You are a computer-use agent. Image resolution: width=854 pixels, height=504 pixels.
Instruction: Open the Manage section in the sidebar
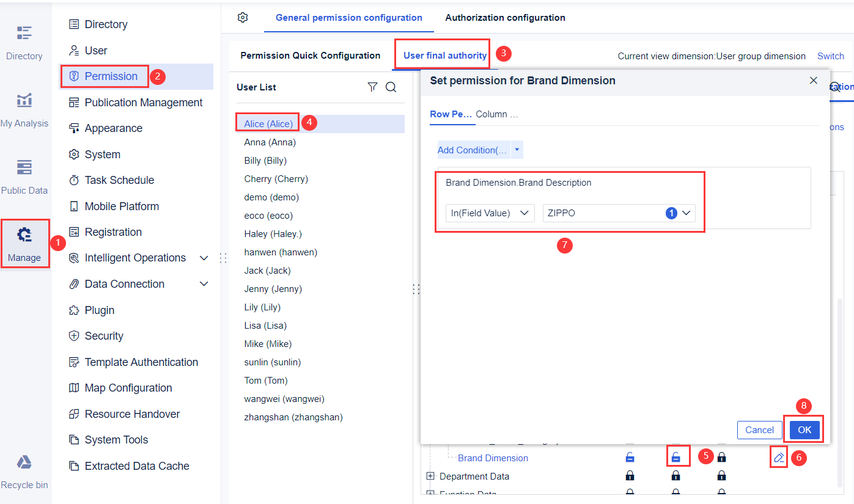[24, 241]
